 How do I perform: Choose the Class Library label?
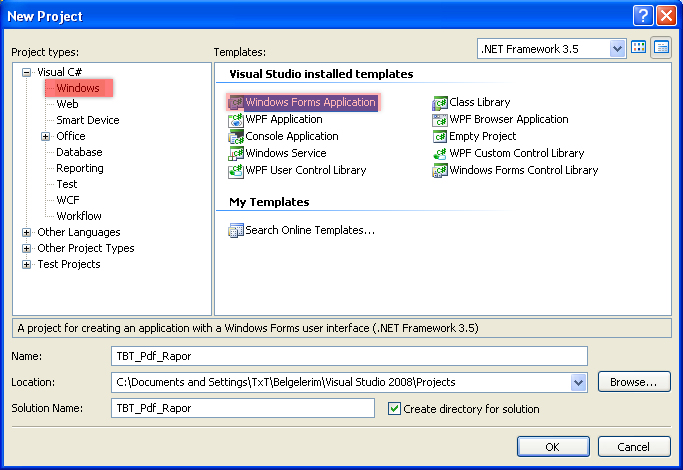point(480,102)
